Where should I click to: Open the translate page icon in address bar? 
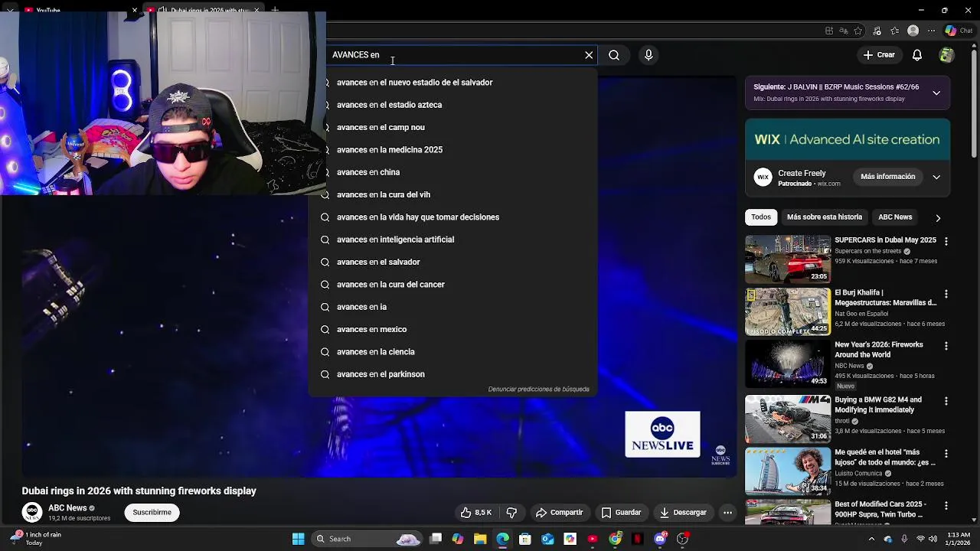[844, 31]
